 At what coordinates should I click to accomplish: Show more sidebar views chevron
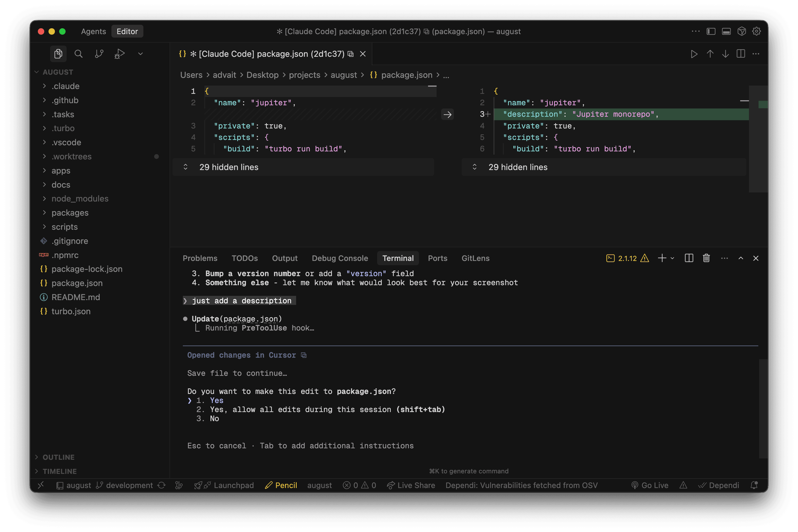(140, 54)
